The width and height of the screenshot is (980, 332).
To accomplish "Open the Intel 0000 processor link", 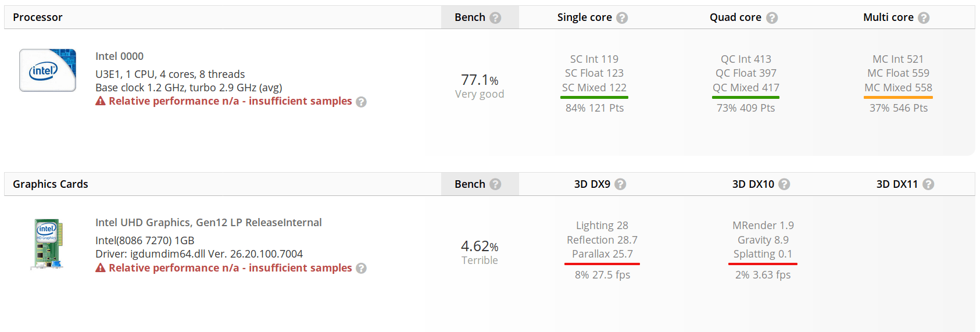I will click(119, 56).
